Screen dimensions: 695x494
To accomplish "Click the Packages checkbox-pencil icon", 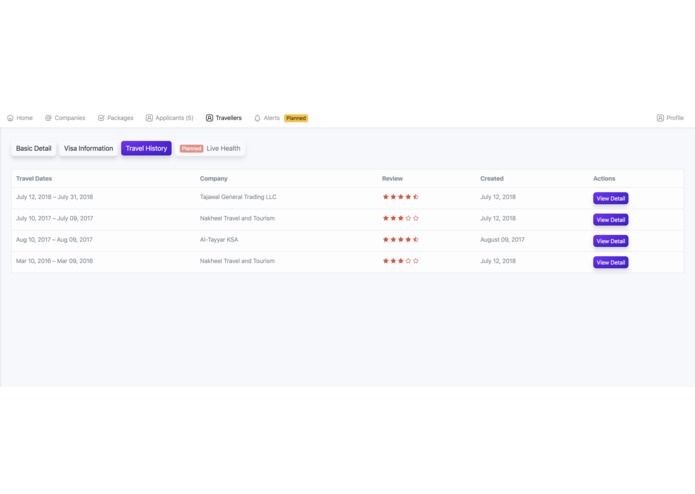I will (101, 118).
